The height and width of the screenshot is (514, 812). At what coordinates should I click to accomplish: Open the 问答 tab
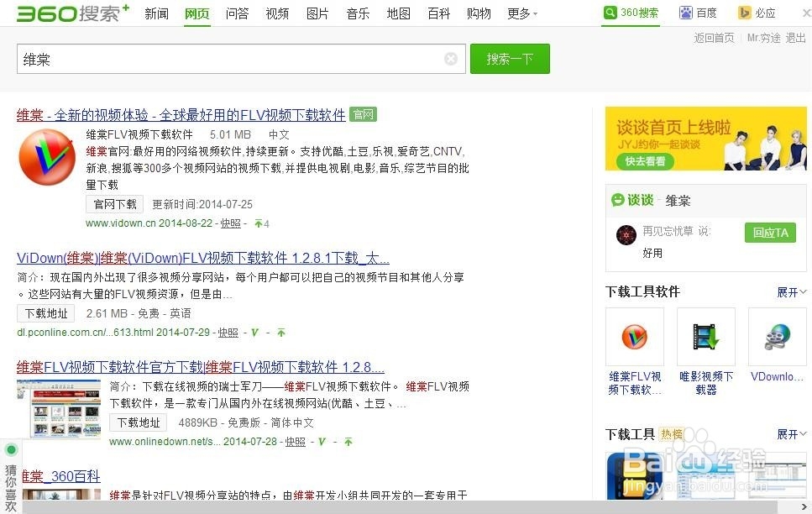(237, 13)
